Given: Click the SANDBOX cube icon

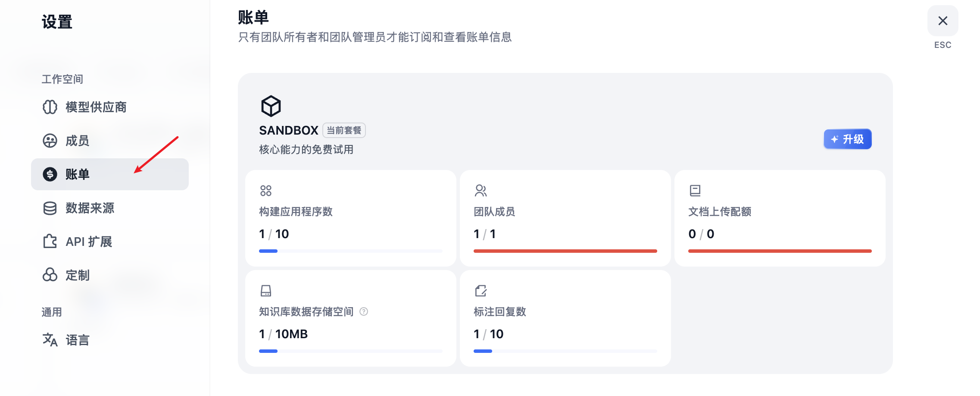Looking at the screenshot, I should coord(271,106).
